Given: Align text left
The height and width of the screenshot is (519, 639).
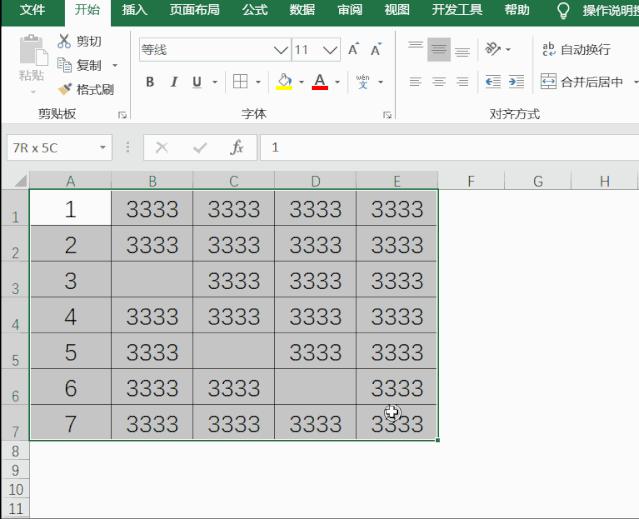Looking at the screenshot, I should 415,82.
